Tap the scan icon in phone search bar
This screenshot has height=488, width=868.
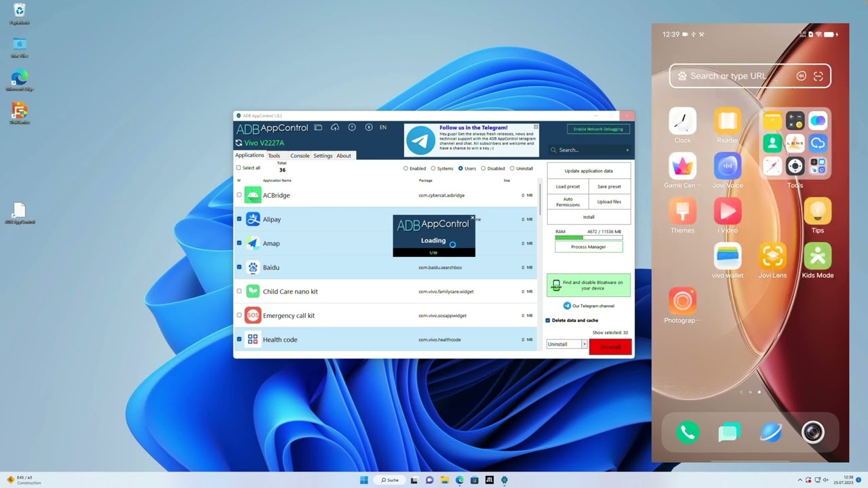coord(818,76)
